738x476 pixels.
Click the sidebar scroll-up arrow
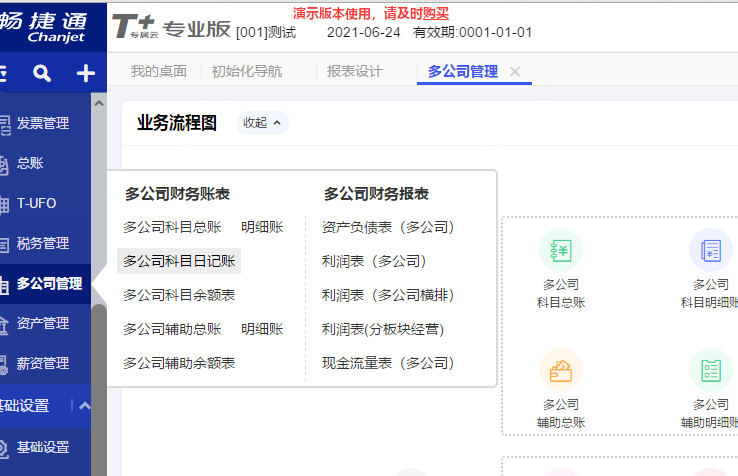(x=99, y=103)
